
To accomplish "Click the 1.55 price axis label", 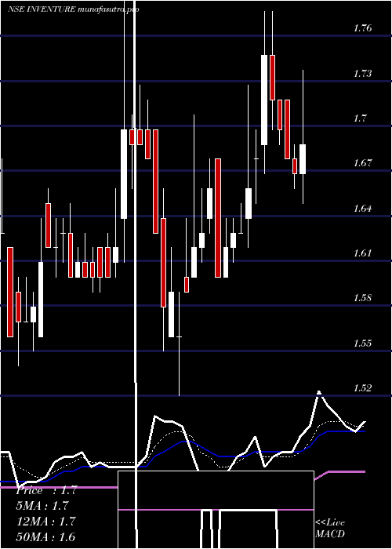I will (362, 343).
